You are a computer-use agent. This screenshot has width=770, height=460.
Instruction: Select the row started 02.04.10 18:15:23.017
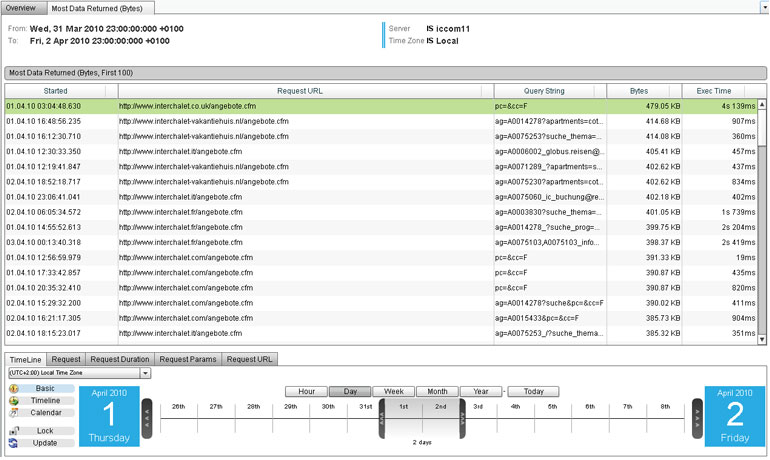click(x=381, y=333)
